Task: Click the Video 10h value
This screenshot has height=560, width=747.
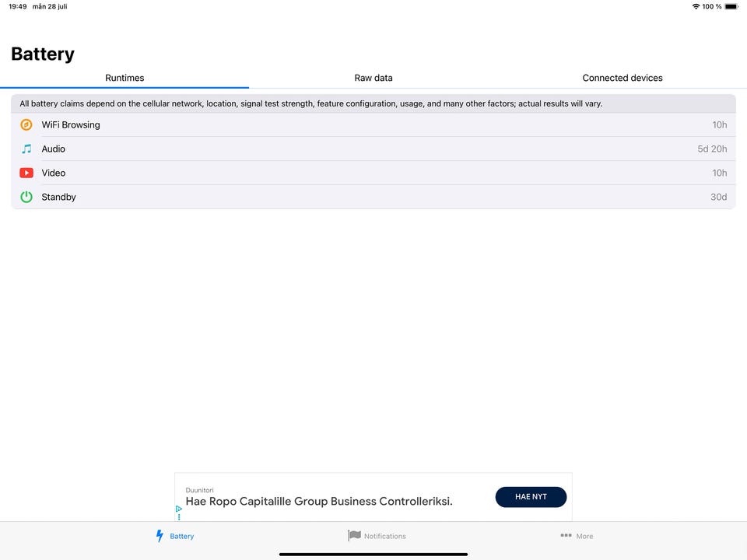Action: point(719,173)
